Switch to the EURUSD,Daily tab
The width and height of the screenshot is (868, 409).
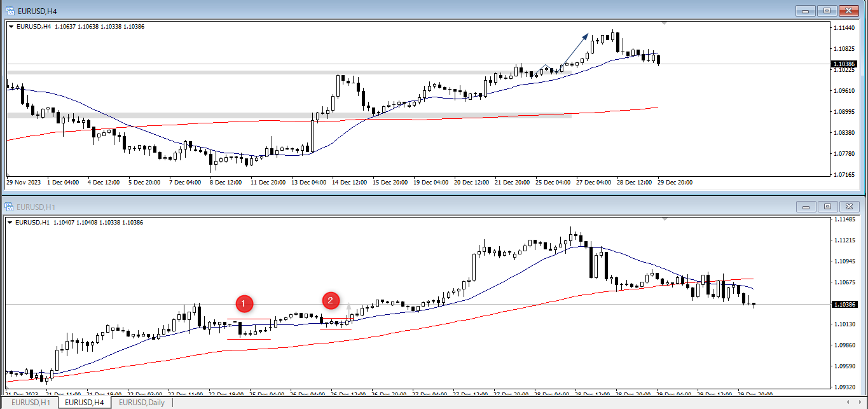[x=141, y=403]
